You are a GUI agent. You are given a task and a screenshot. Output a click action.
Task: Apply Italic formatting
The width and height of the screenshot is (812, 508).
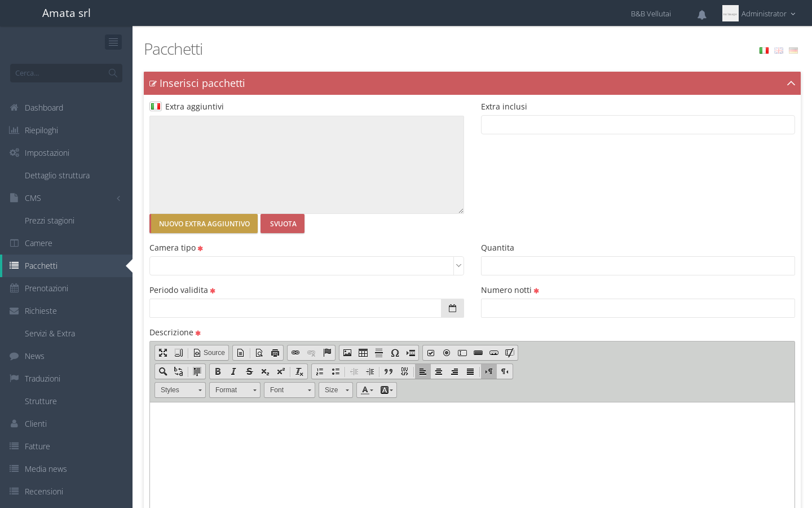pyautogui.click(x=233, y=371)
